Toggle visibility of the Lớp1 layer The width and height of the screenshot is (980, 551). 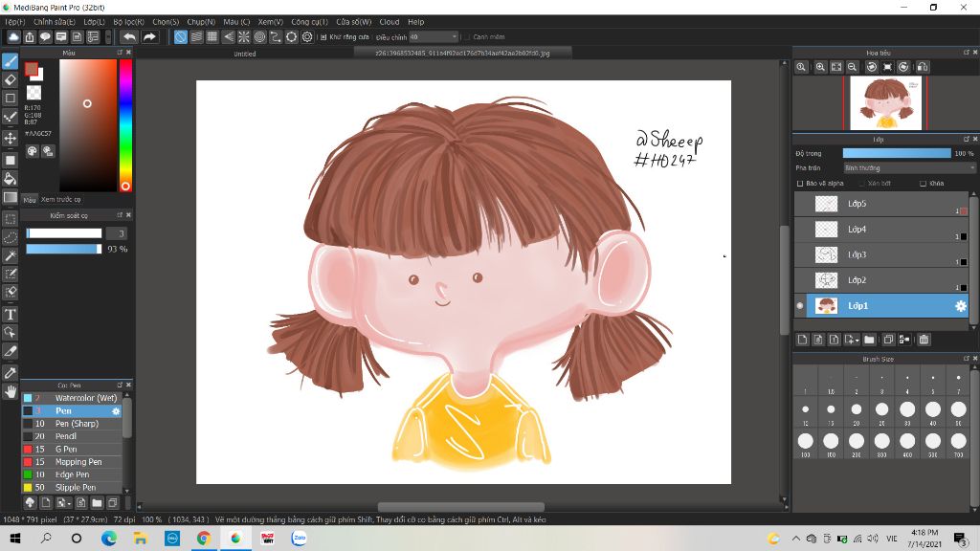coord(800,305)
